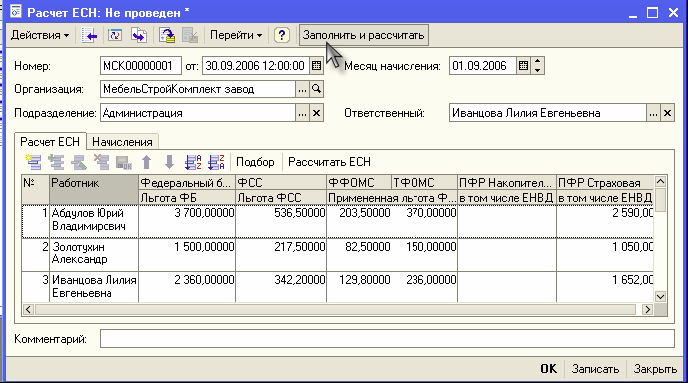The image size is (688, 383).
Task: Click the Номер input field
Action: tap(140, 66)
